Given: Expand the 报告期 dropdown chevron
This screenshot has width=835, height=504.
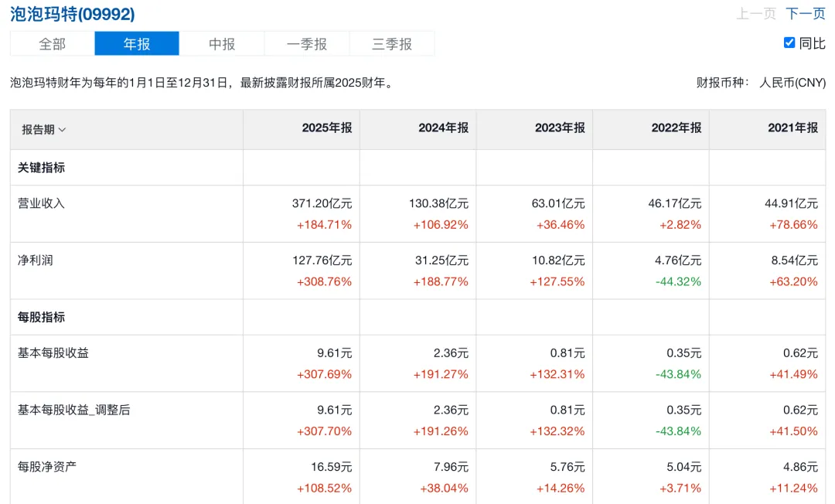Looking at the screenshot, I should pyautogui.click(x=63, y=130).
